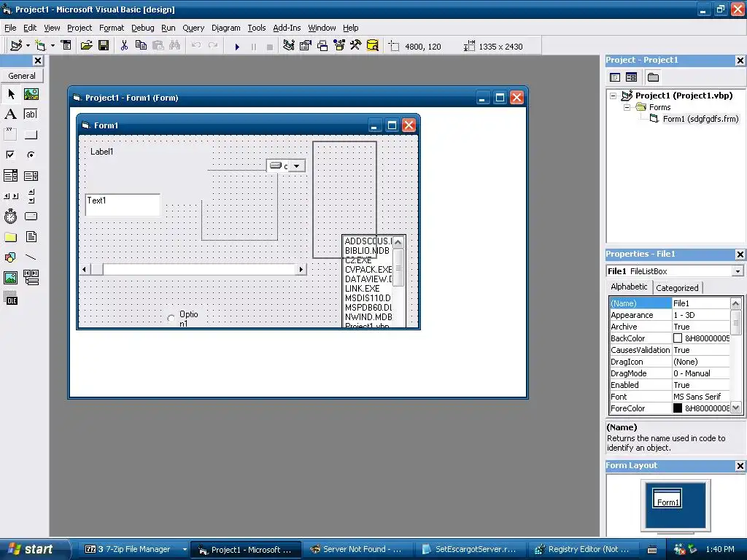Select the PictureBox control tool
Image resolution: width=747 pixels, height=560 pixels.
(31, 94)
